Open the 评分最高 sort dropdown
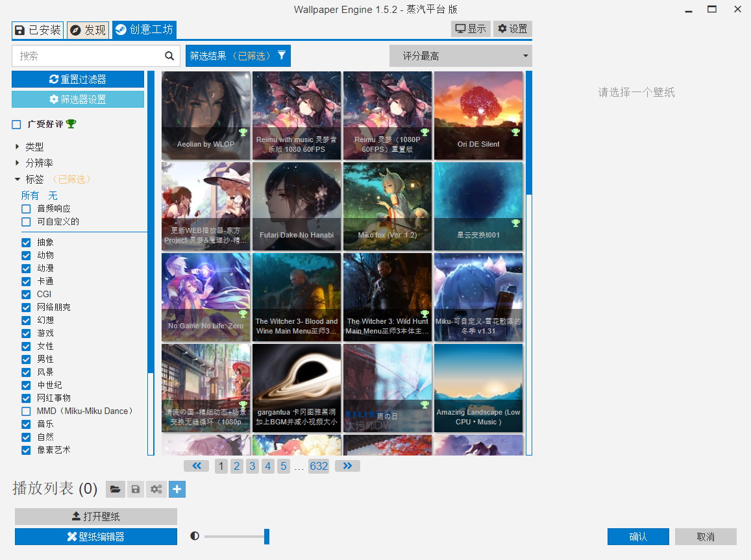 460,56
